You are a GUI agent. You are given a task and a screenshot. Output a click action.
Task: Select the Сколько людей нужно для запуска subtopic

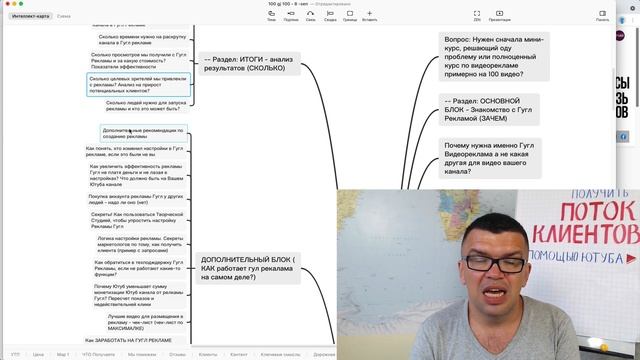pos(146,106)
